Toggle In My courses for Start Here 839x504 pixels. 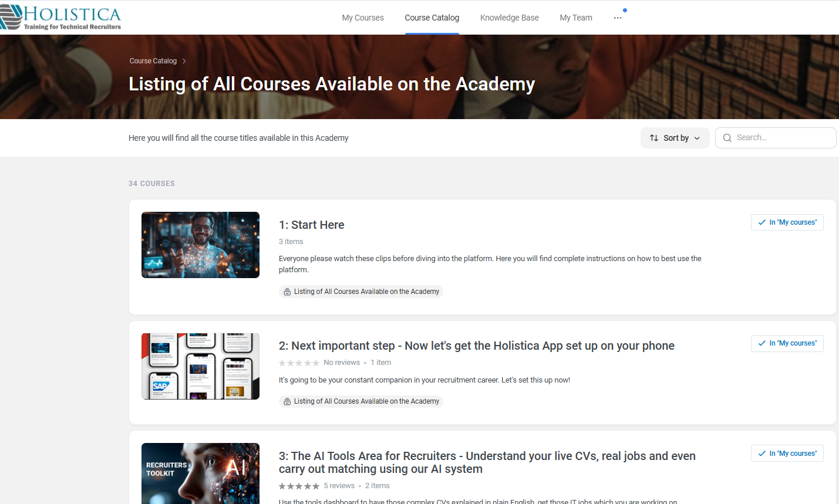click(x=787, y=222)
